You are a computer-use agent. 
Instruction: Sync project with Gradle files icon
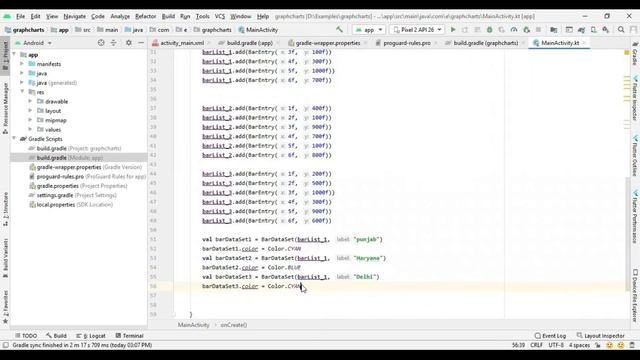point(581,30)
